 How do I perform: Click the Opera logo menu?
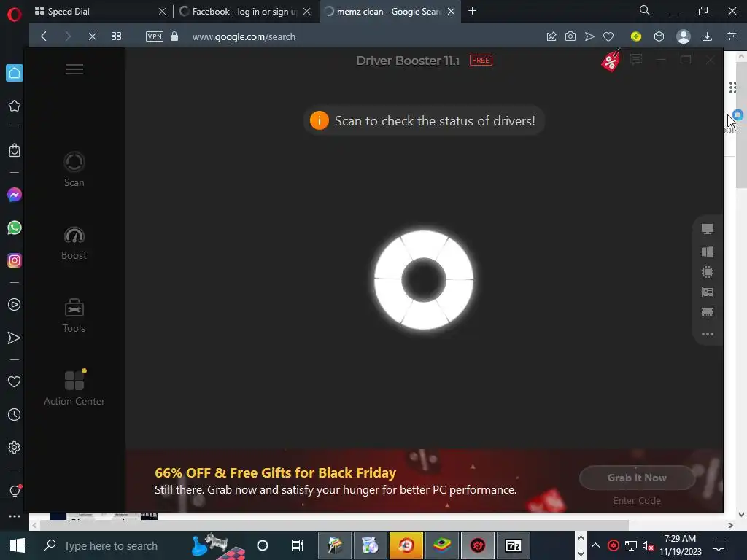coord(15,15)
